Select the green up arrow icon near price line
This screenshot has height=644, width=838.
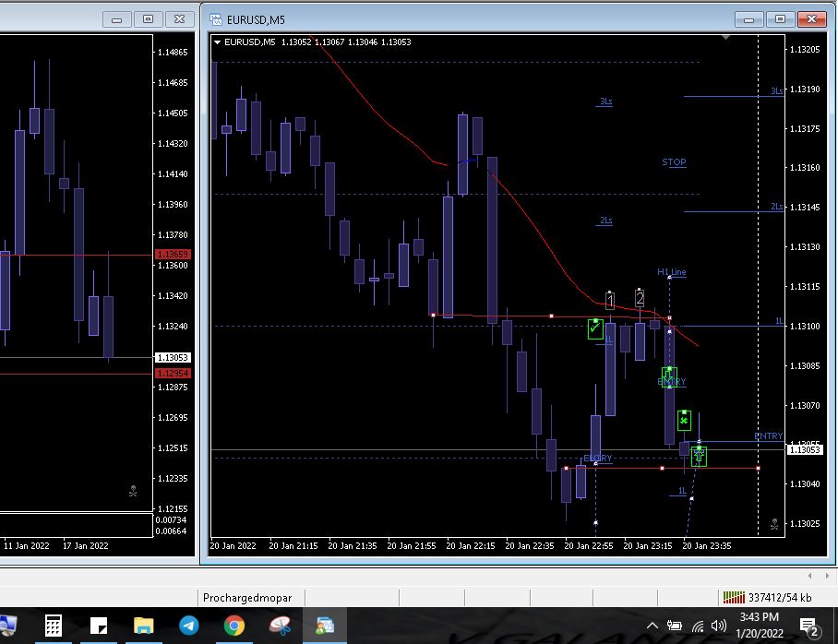(699, 457)
